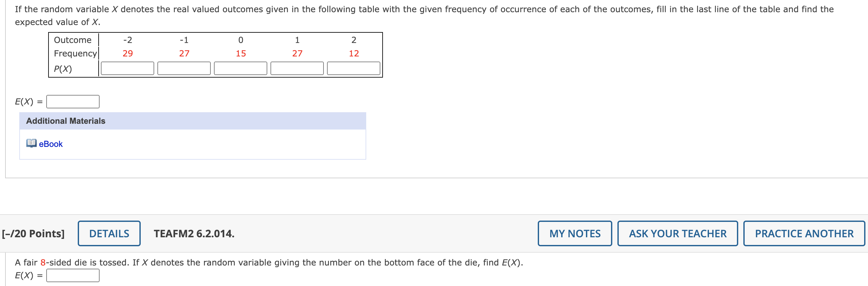
Task: Click the TEAFM2 6.2.014 question label
Action: [194, 233]
